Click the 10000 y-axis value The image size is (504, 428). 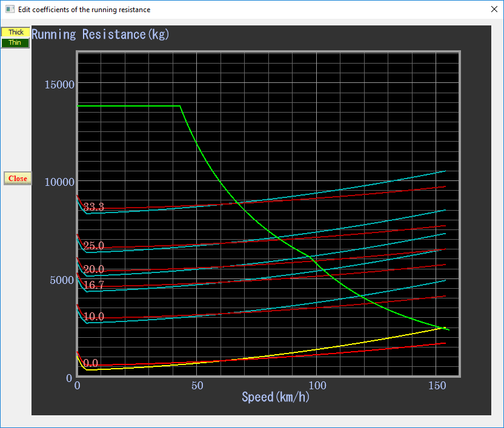point(59,182)
